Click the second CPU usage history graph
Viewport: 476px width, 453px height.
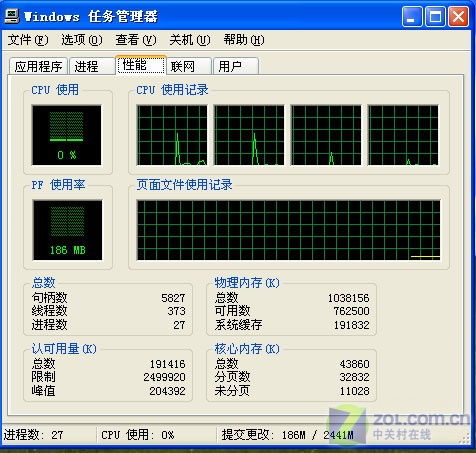pyautogui.click(x=249, y=135)
